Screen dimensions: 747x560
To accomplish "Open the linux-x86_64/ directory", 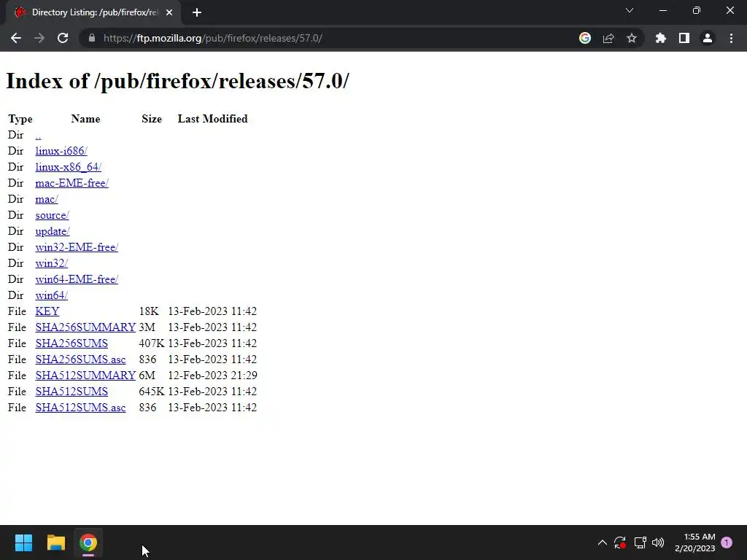I will [x=68, y=167].
